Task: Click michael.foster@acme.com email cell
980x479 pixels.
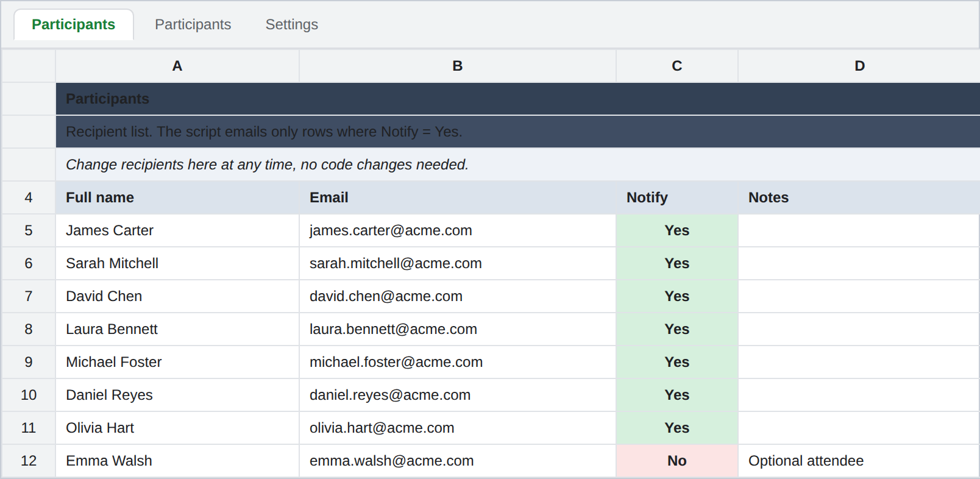Action: (x=458, y=362)
